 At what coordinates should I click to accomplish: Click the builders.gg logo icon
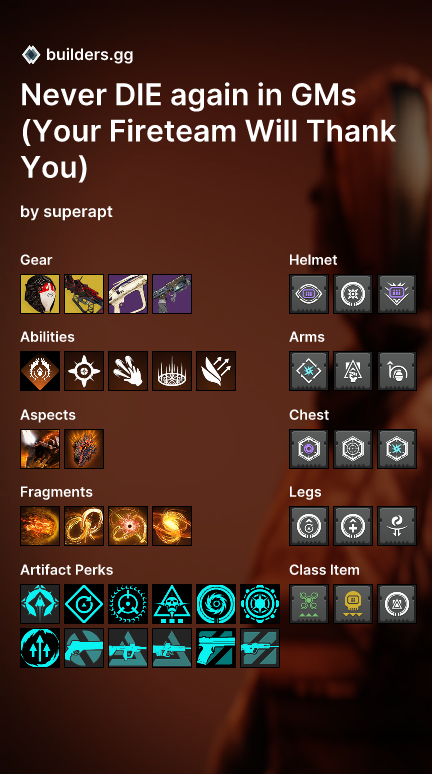point(31,54)
